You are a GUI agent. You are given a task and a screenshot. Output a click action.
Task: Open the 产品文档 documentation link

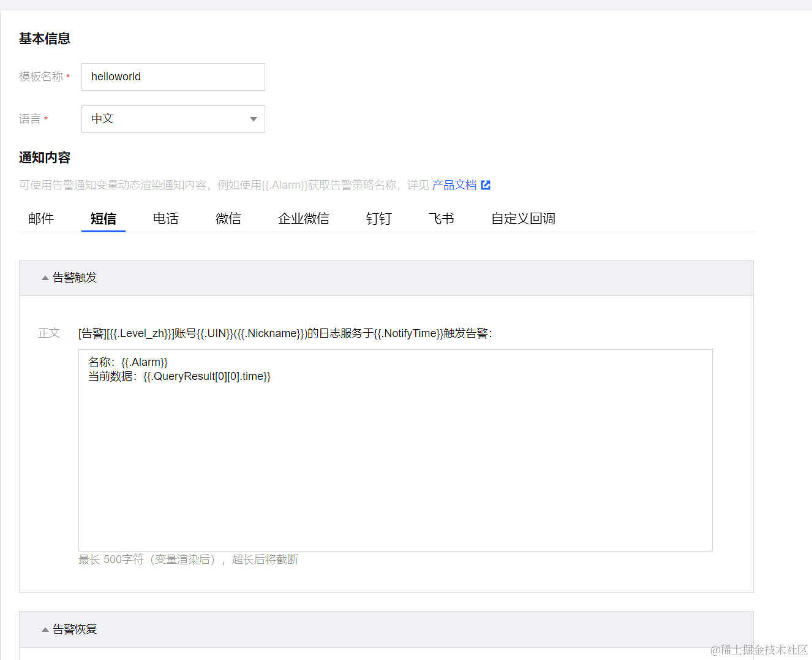click(x=453, y=184)
